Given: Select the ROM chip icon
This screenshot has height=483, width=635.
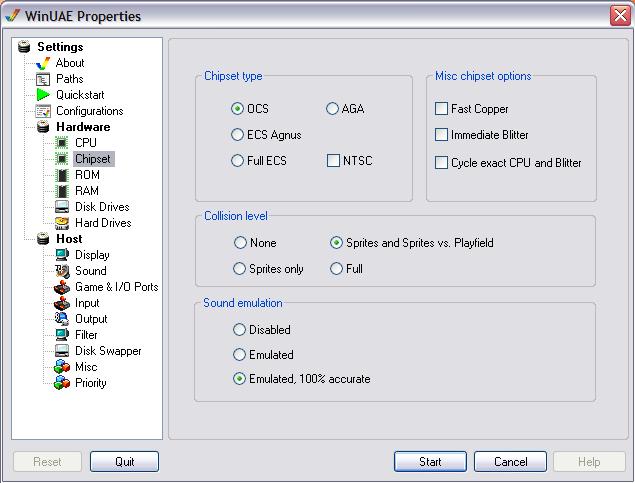Looking at the screenshot, I should click(62, 175).
